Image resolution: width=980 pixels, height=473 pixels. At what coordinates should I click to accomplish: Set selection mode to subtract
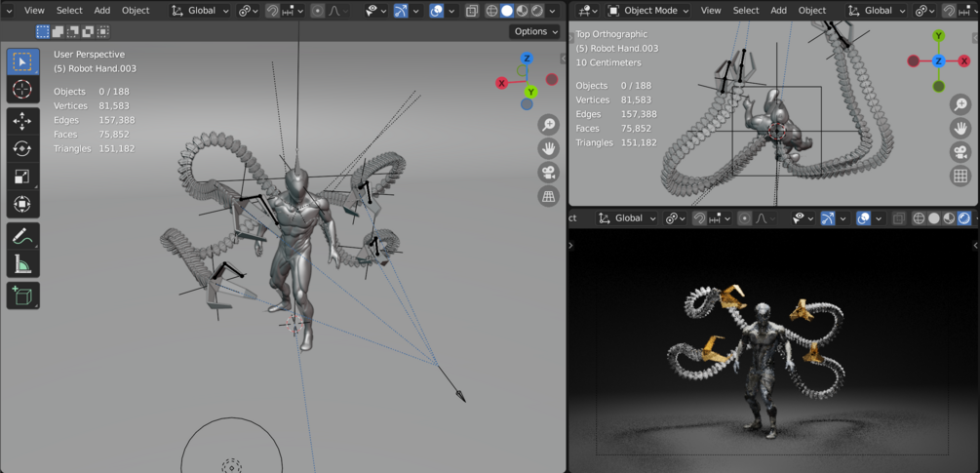(72, 32)
